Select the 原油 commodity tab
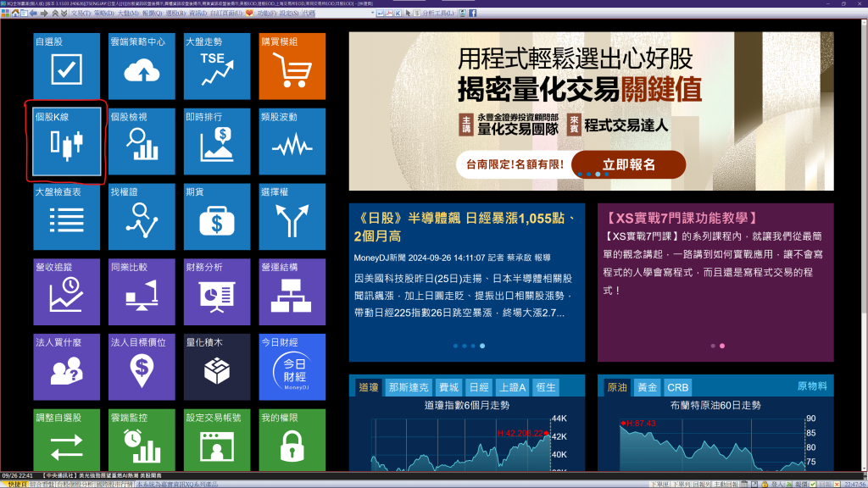This screenshot has height=488, width=868. 617,387
